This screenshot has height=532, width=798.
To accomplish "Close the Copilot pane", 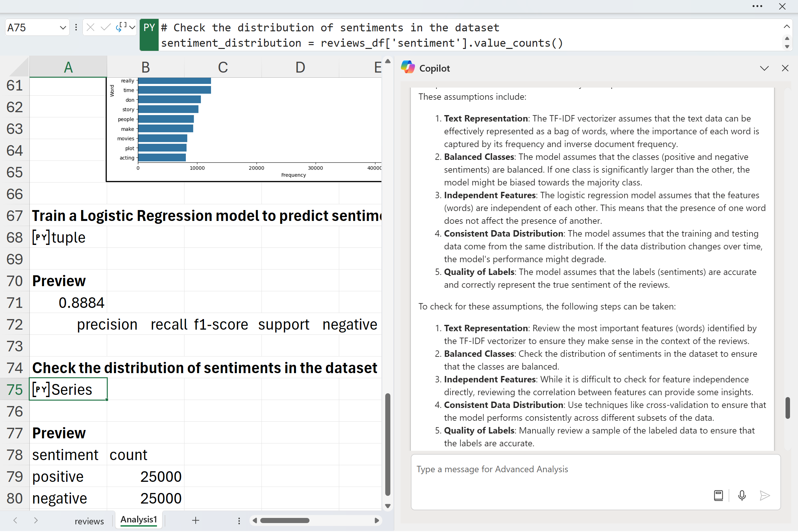I will (x=785, y=68).
